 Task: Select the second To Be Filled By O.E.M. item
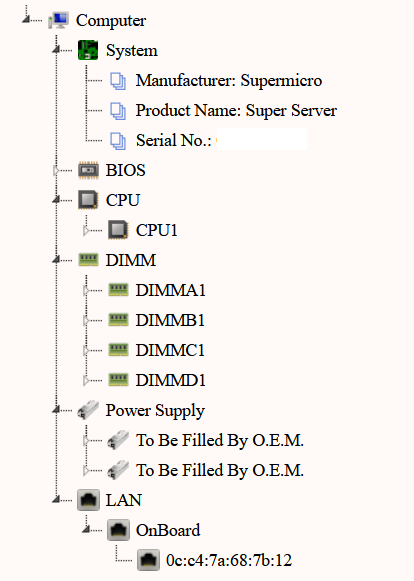[x=220, y=470]
